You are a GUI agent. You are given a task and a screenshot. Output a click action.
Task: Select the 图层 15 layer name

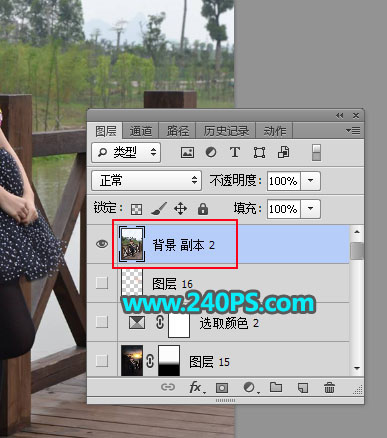coord(210,362)
